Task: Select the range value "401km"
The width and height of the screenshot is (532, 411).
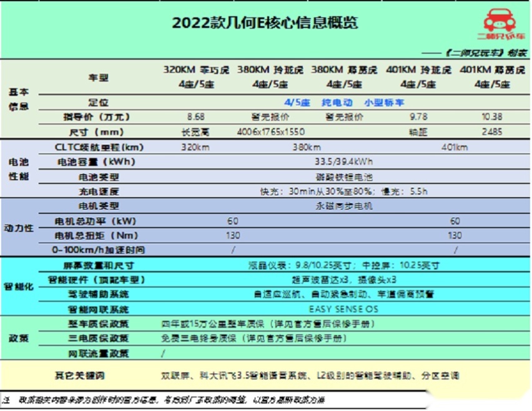Action: [x=455, y=147]
